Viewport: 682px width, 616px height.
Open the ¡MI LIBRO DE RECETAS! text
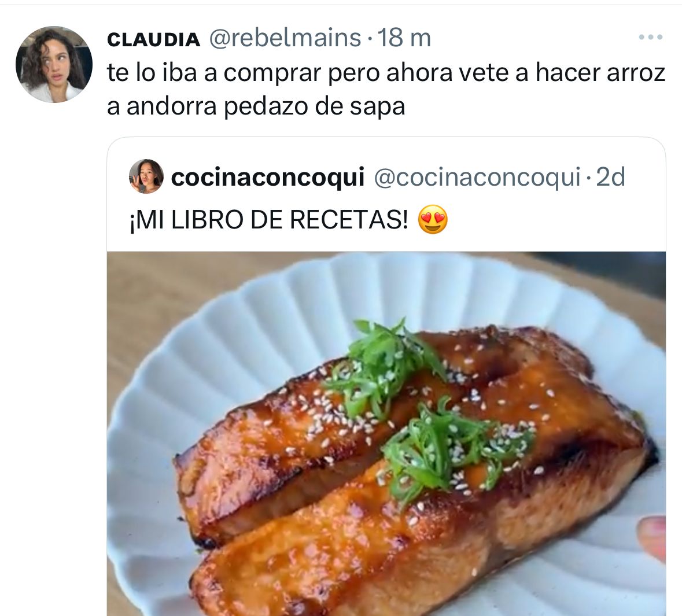click(x=269, y=220)
